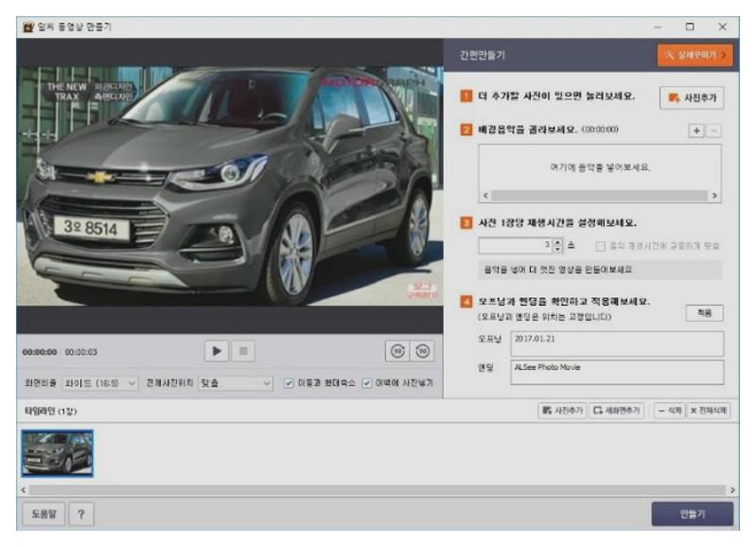Viewport: 756px width, 547px height.
Task: Click the timeline right scroll arrow
Action: [732, 490]
